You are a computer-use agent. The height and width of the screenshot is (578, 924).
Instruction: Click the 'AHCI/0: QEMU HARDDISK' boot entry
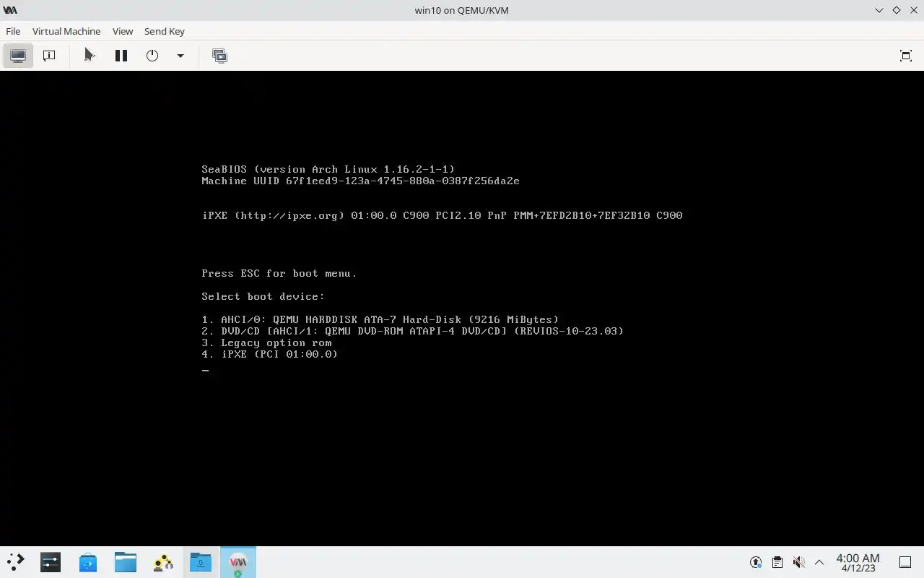tap(380, 319)
